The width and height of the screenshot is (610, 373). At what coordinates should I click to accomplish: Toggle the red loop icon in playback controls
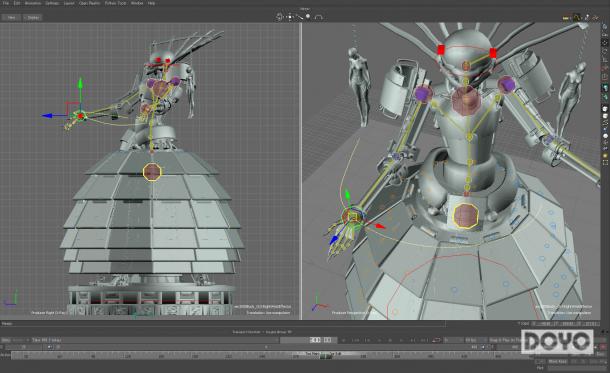pyautogui.click(x=436, y=340)
